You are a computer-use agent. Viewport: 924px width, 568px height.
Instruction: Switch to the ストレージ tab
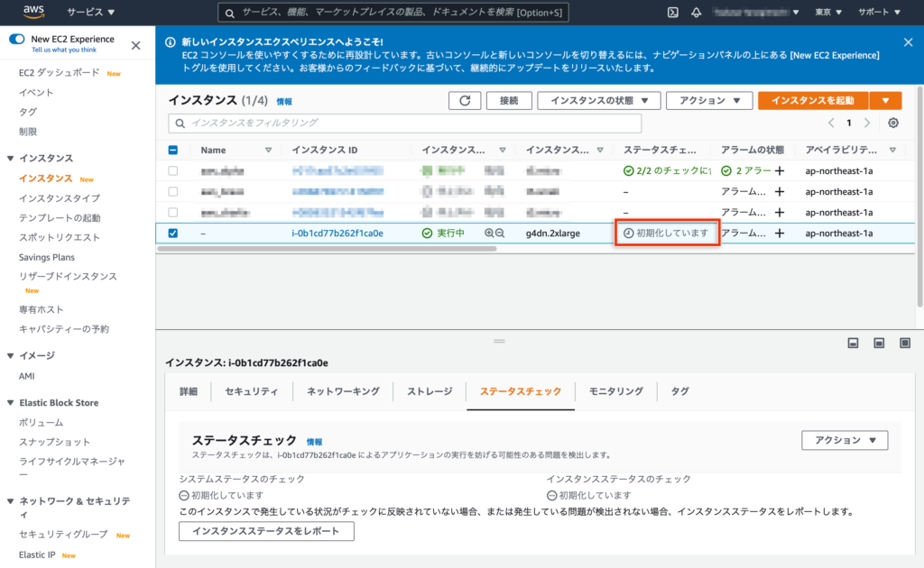pos(430,391)
